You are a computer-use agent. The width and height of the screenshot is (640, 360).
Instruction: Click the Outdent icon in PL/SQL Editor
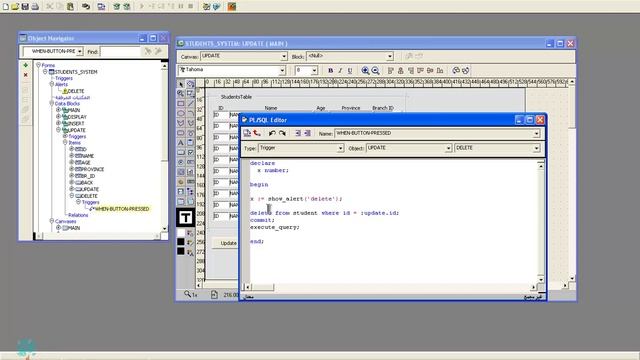(307, 133)
